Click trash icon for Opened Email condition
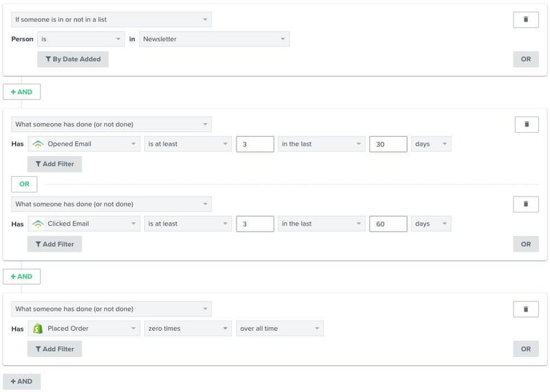 point(527,124)
